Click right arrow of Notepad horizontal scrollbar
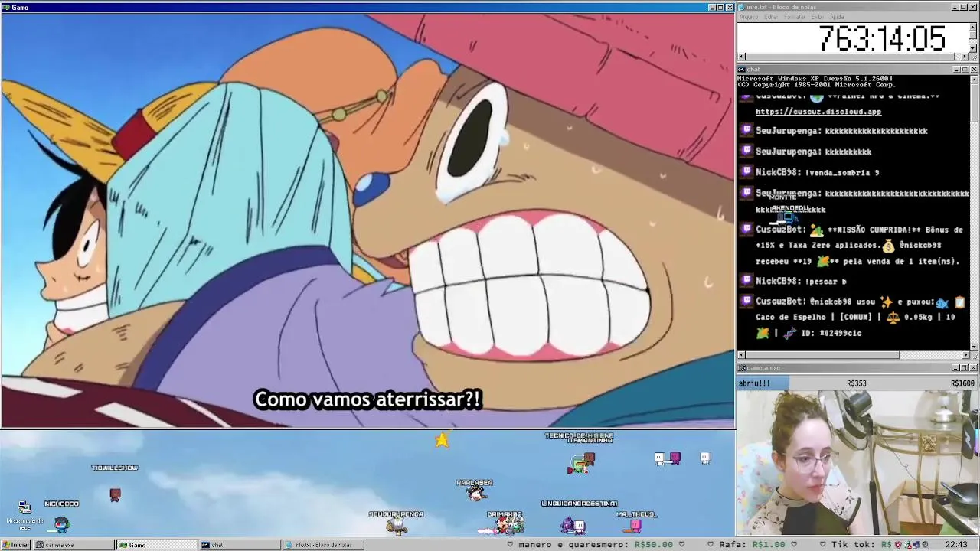 pyautogui.click(x=965, y=57)
